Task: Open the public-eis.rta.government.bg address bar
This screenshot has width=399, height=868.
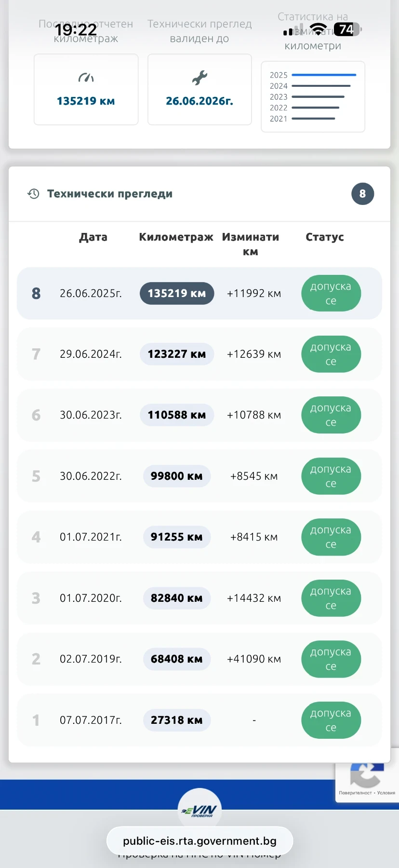Action: coord(199,841)
